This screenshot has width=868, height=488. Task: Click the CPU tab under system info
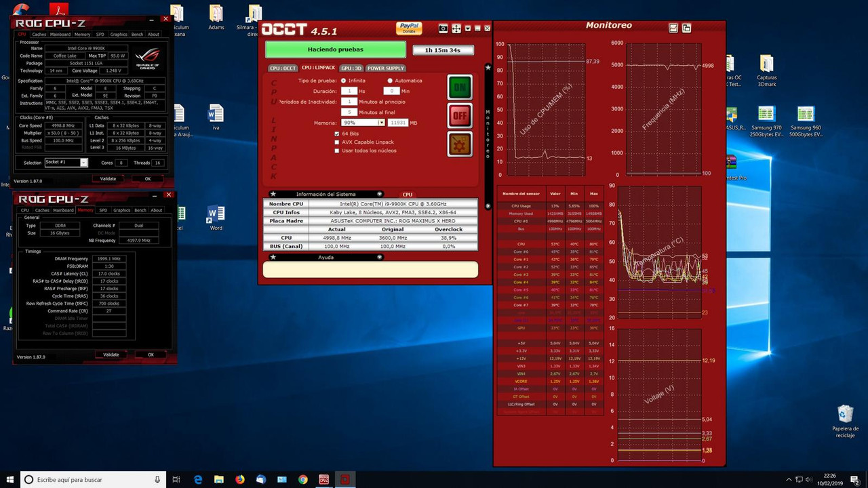pos(408,195)
